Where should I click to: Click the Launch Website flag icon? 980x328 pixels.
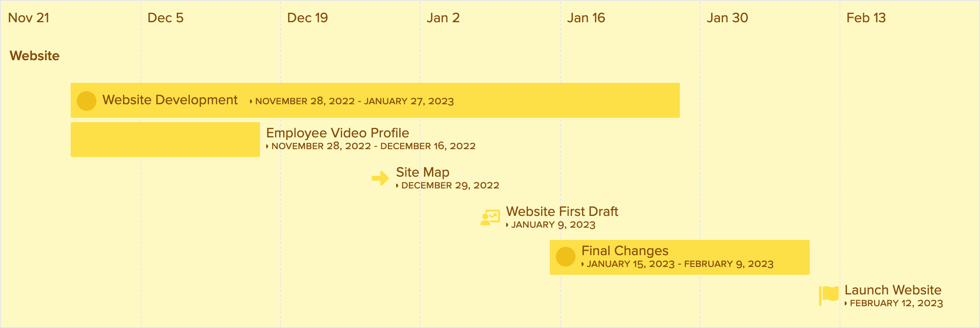click(829, 296)
